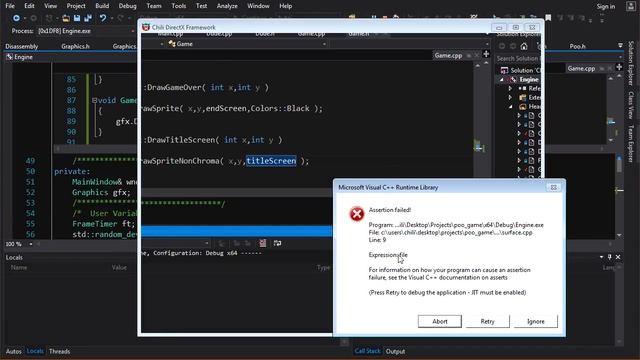Click Retry in the assertion dialog
Image resolution: width=640 pixels, height=360 pixels.
[x=487, y=321]
